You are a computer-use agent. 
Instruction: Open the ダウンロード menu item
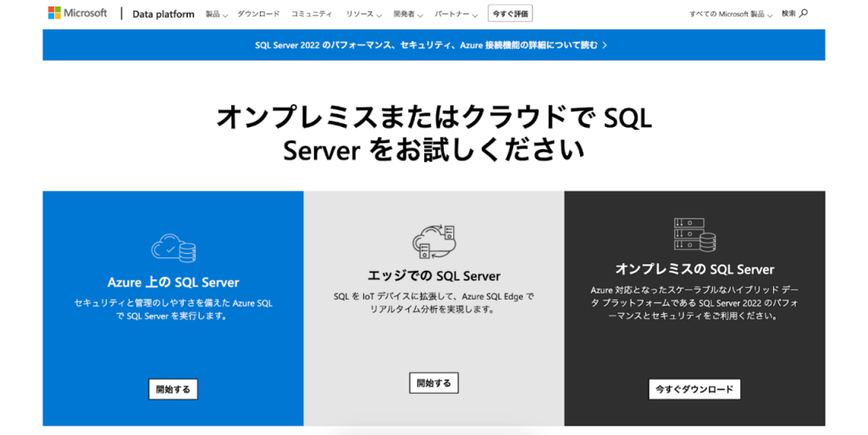click(258, 14)
